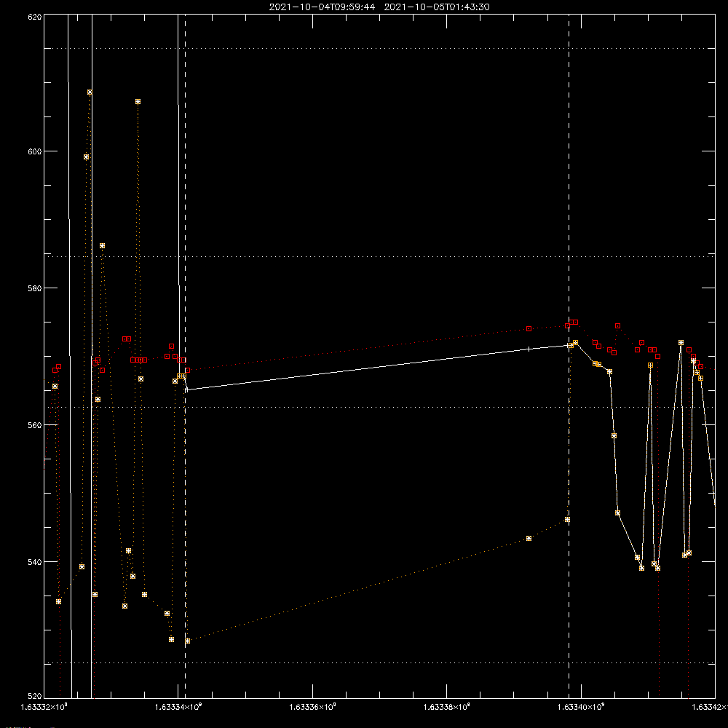
Task: Click x-axis label 1.63336×10⁹
Action: (312, 707)
